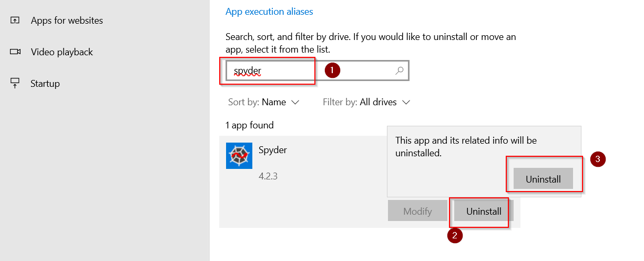Go to Apps for websites settings page
Screen dimensions: 644x261
coord(67,21)
